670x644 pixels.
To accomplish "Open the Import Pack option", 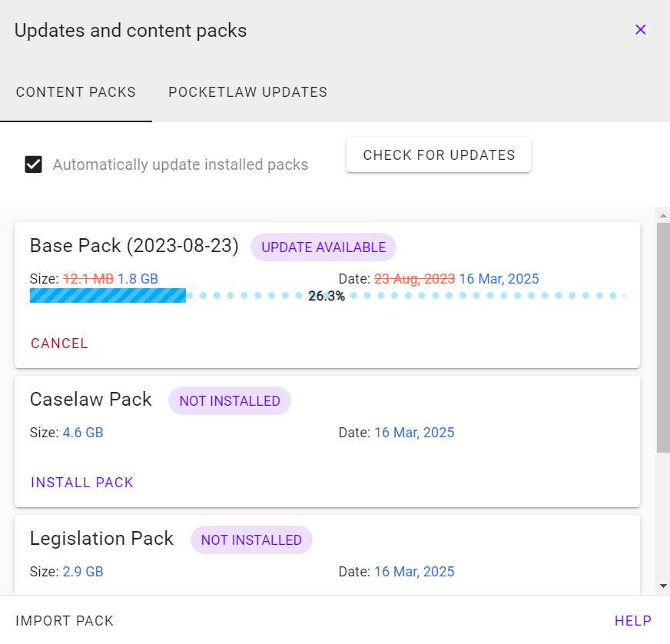I will 65,620.
